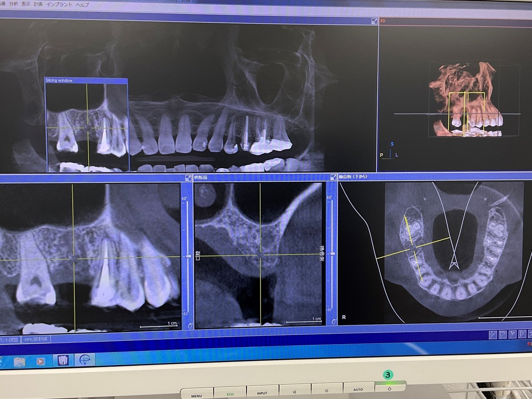This screenshot has width=532, height=399.
Task: Click the tangential view angle slider handle
Action: [x=188, y=256]
